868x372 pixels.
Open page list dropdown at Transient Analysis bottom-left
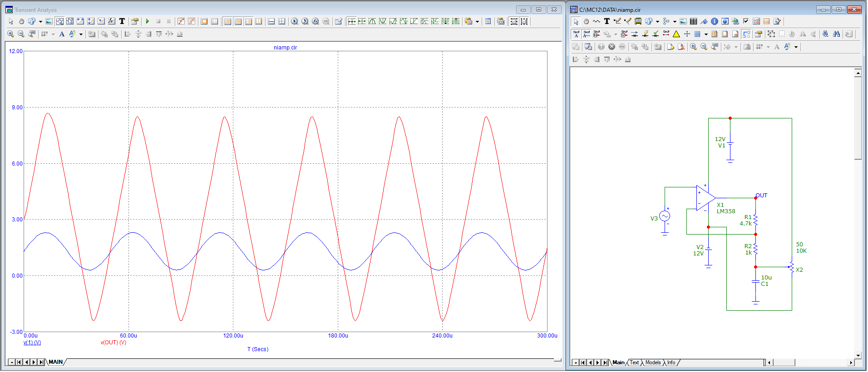click(11, 362)
